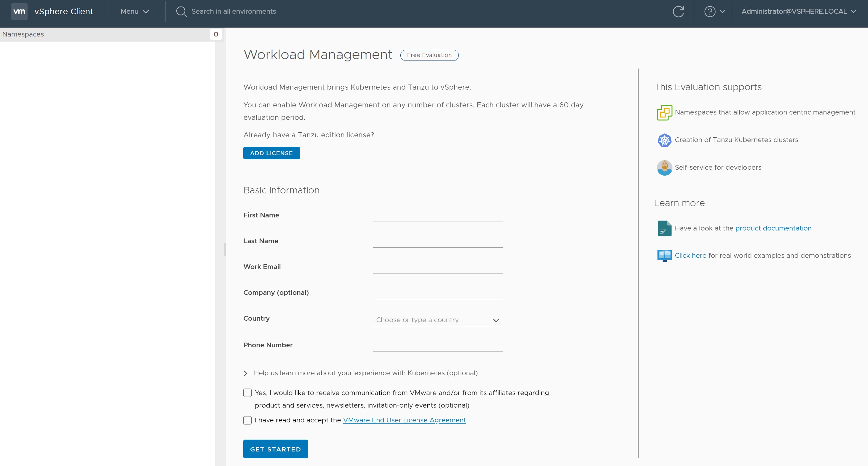Expand the Kubernetes experience optional section
Screen dimensions: 868x466
(246, 373)
